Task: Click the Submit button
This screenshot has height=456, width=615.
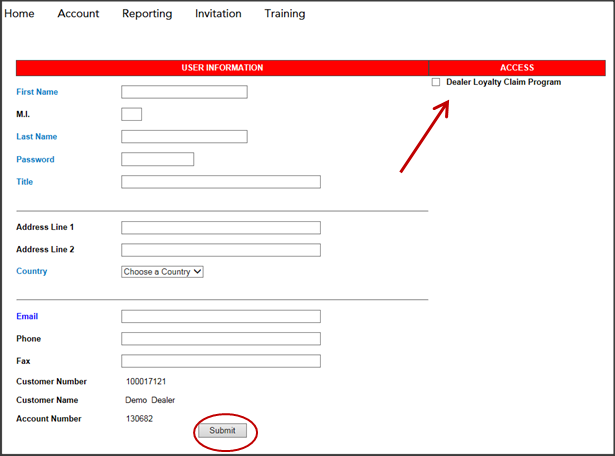Action: 222,431
